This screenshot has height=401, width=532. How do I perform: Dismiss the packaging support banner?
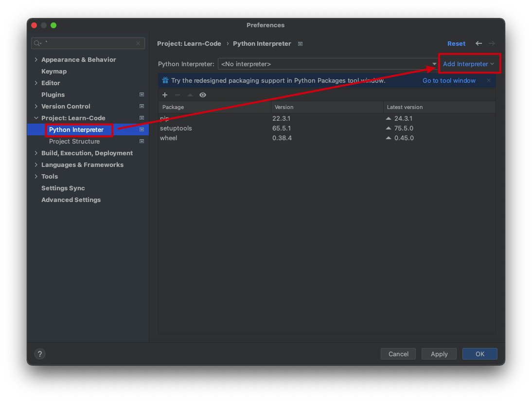click(489, 80)
